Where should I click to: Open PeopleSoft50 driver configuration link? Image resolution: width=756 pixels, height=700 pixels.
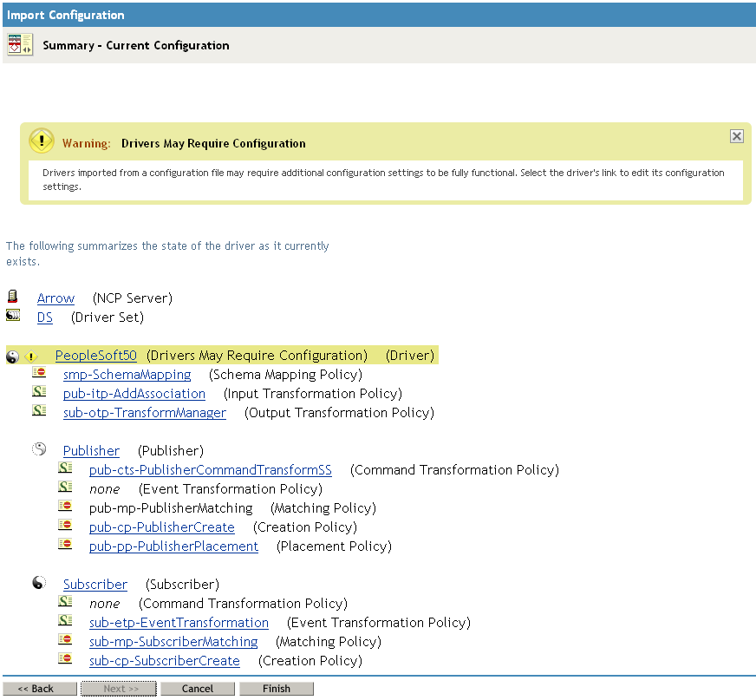(x=95, y=356)
